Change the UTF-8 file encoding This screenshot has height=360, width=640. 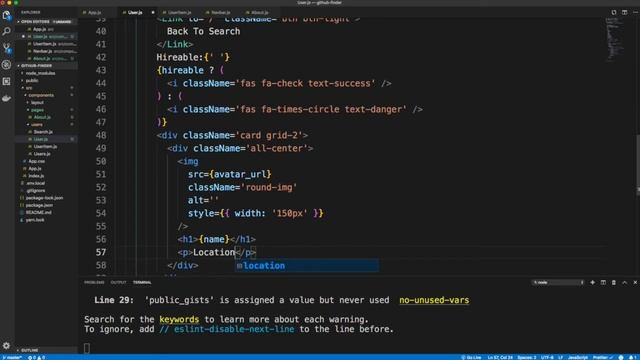[x=547, y=358]
